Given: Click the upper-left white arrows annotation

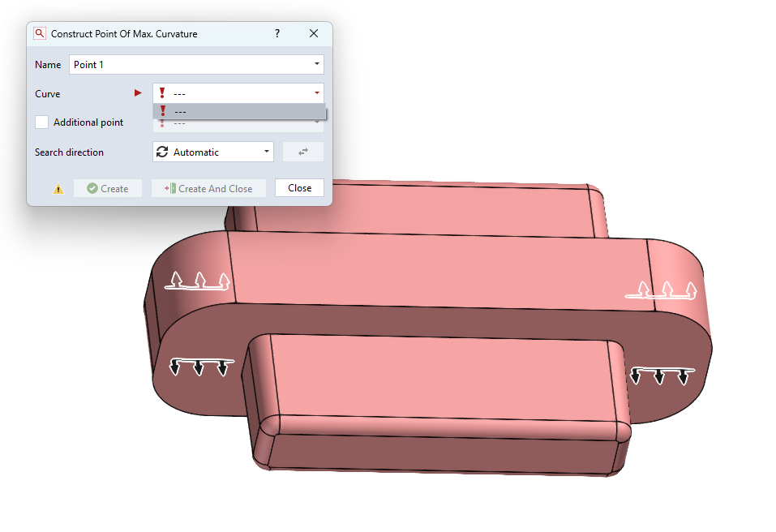Looking at the screenshot, I should point(198,281).
